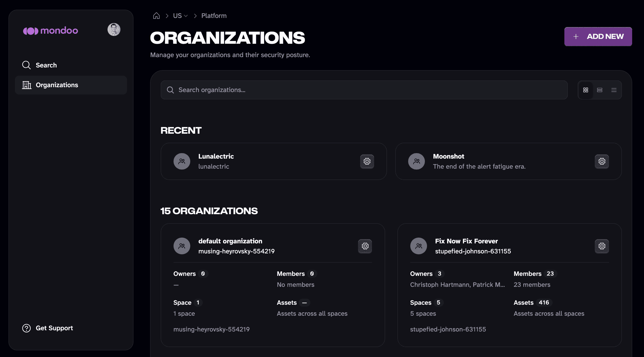This screenshot has width=644, height=357.
Task: Go to home via breadcrumb icon
Action: coord(156,15)
